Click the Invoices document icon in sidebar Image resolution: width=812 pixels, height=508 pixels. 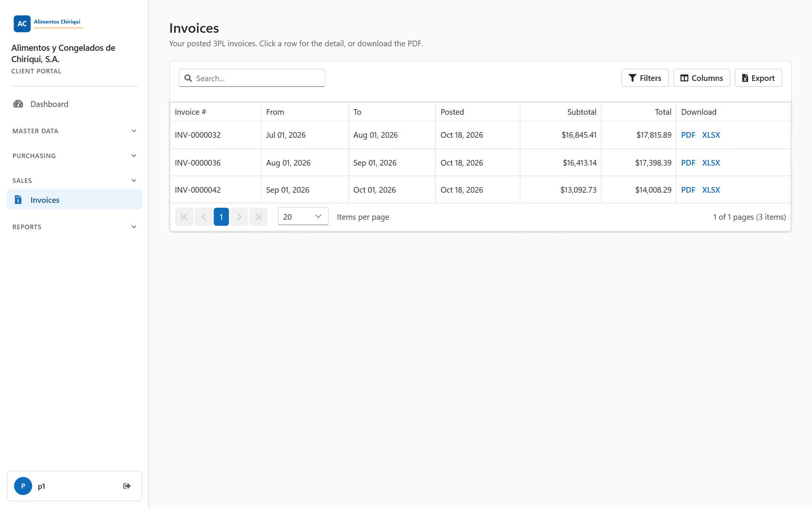(18, 199)
